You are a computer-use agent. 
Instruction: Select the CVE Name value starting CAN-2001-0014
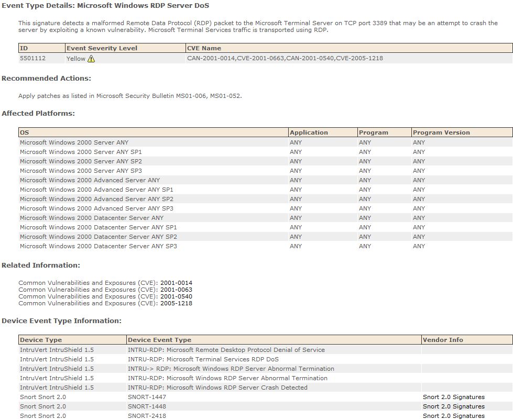(285, 58)
